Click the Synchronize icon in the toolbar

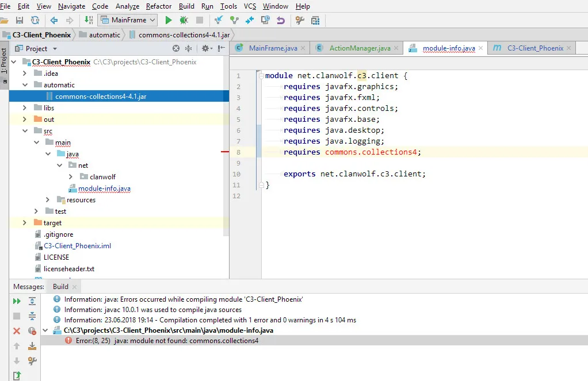[35, 20]
